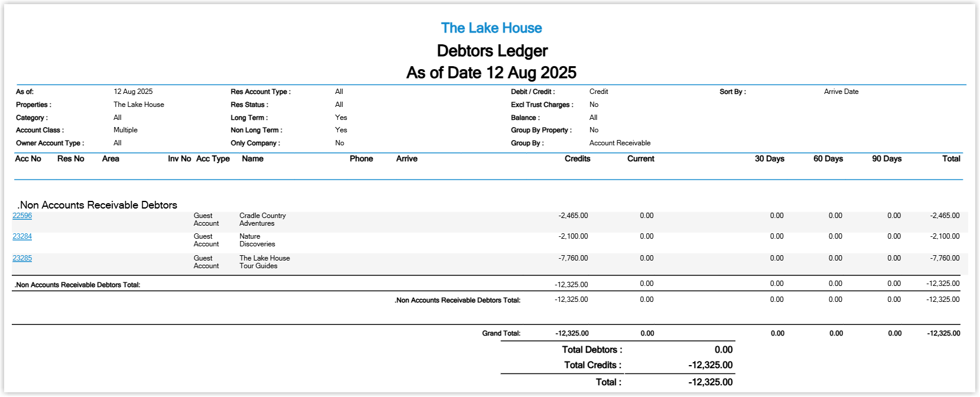Click the 'Credits' column header
Screen dimensions: 980x397
578,159
